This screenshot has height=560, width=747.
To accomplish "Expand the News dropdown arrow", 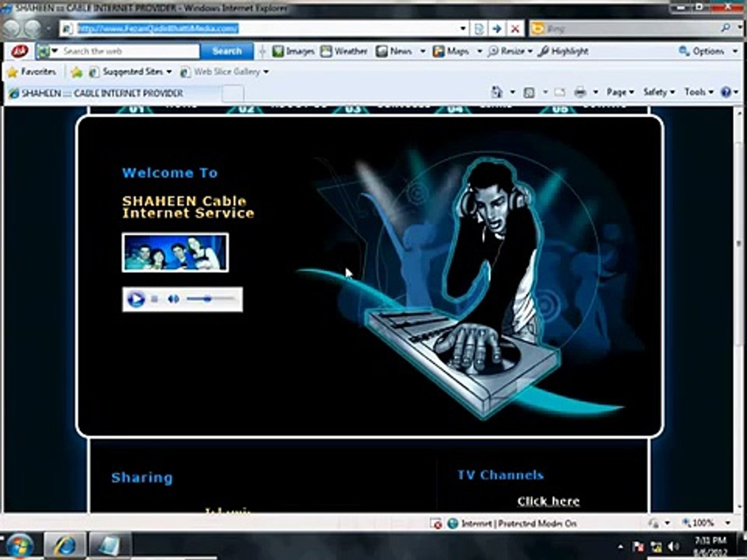I will [x=423, y=51].
